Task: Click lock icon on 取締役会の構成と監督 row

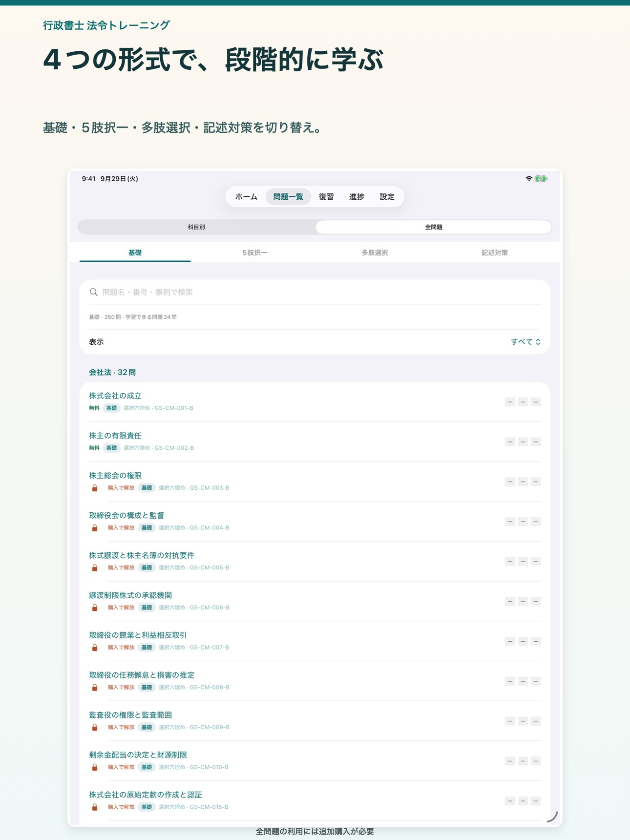Action: tap(95, 528)
